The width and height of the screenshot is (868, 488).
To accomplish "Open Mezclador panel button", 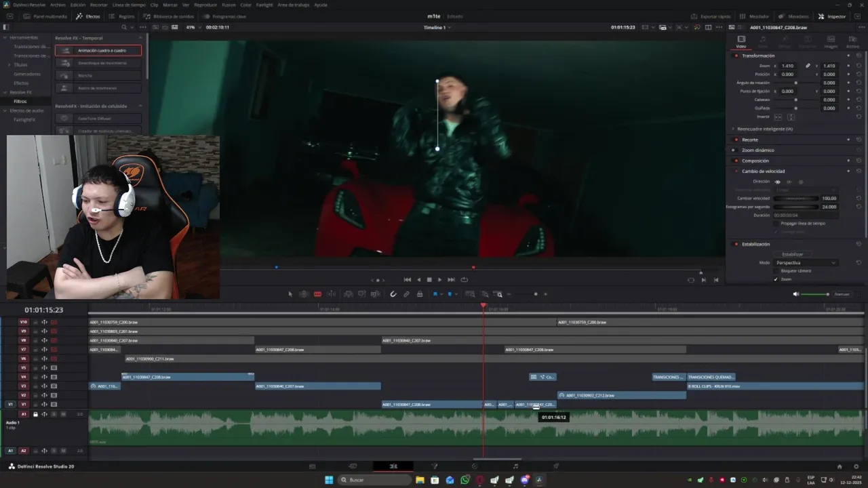I will tap(754, 16).
